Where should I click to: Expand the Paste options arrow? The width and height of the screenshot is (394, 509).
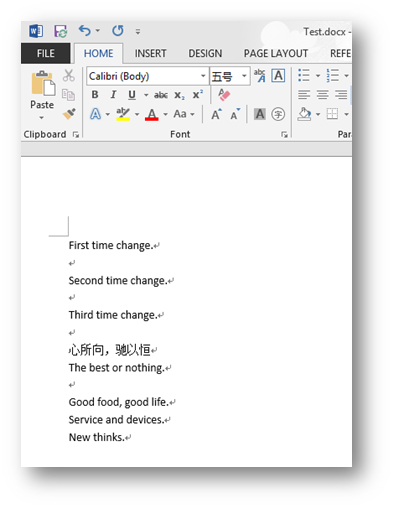click(42, 117)
